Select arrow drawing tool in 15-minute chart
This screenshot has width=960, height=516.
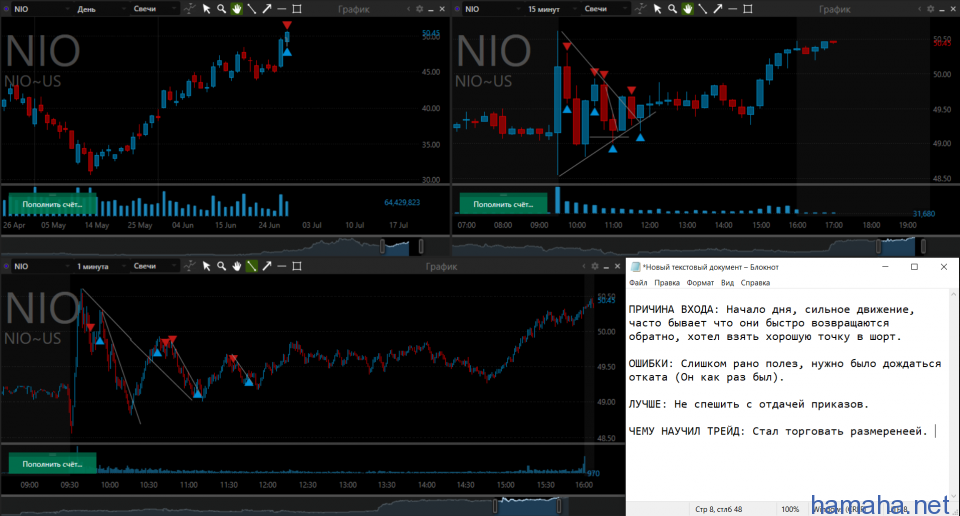click(718, 9)
